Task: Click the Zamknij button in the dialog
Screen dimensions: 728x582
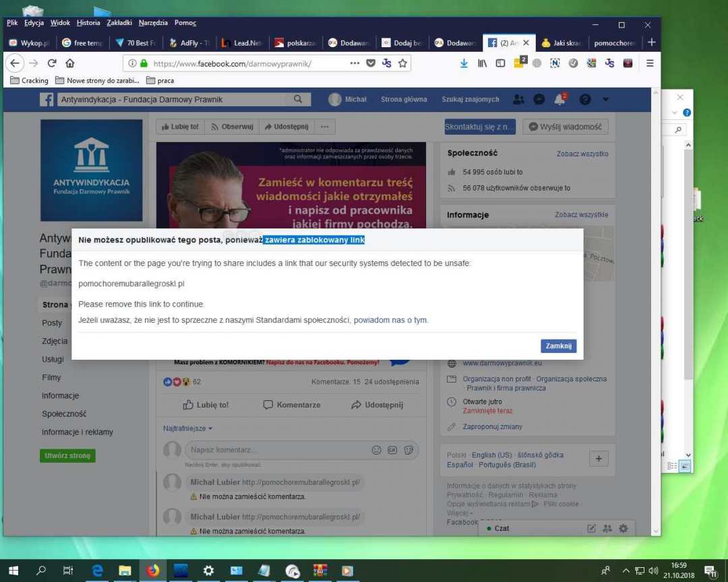Action: tap(558, 346)
